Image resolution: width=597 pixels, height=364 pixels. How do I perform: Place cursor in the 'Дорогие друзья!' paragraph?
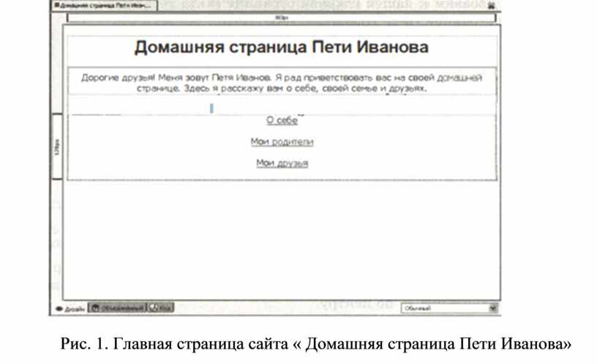coord(282,82)
